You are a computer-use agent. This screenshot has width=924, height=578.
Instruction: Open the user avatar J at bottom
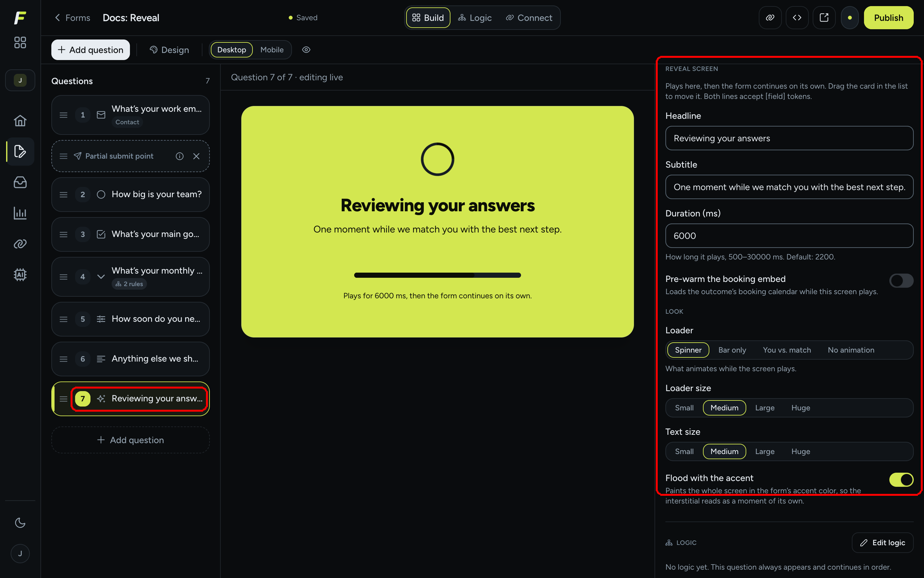(x=20, y=554)
